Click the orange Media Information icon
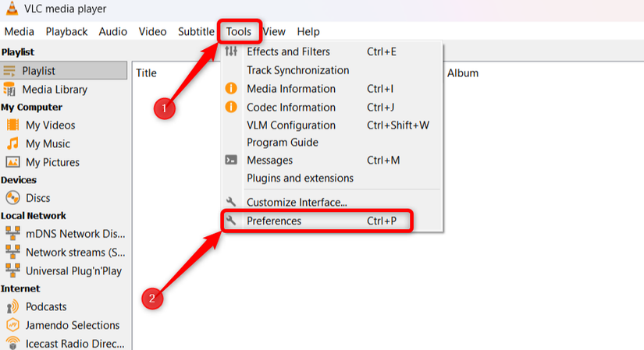The height and width of the screenshot is (350, 644). (231, 89)
